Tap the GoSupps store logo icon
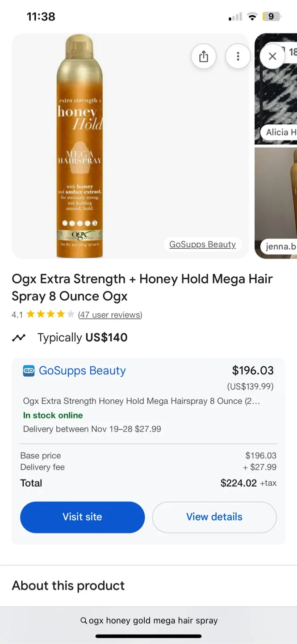This screenshot has height=644, width=297. (28, 371)
